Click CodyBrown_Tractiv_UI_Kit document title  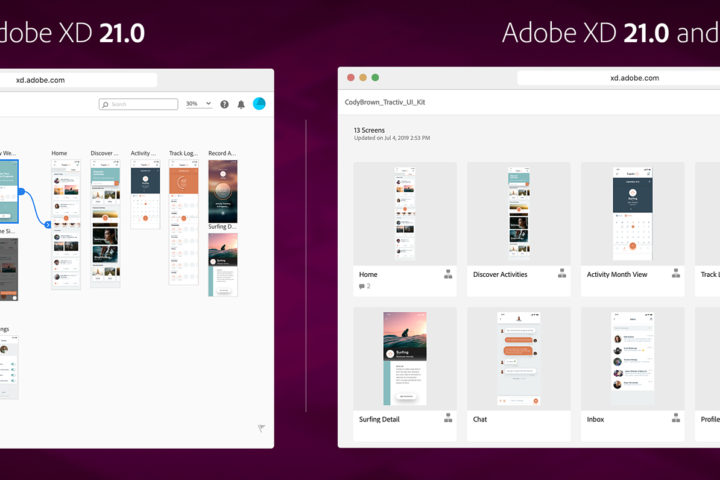[x=385, y=102]
